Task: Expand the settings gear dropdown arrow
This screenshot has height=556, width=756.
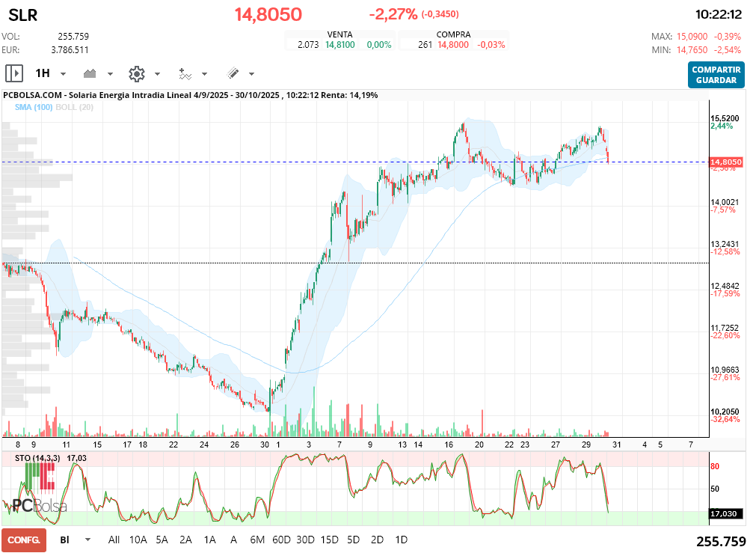Action: pos(157,74)
